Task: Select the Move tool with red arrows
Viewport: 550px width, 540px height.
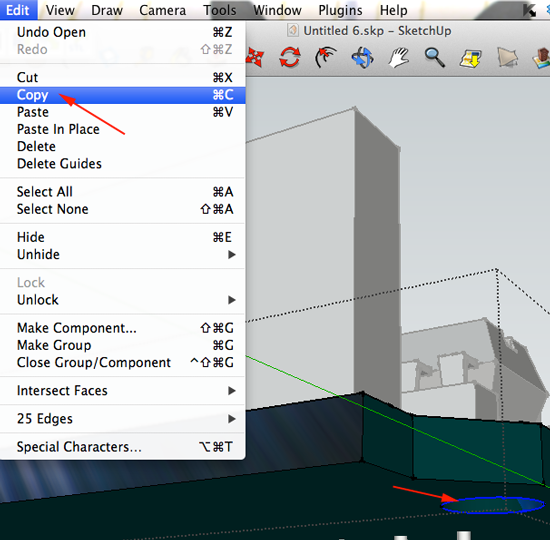Action: click(x=255, y=57)
